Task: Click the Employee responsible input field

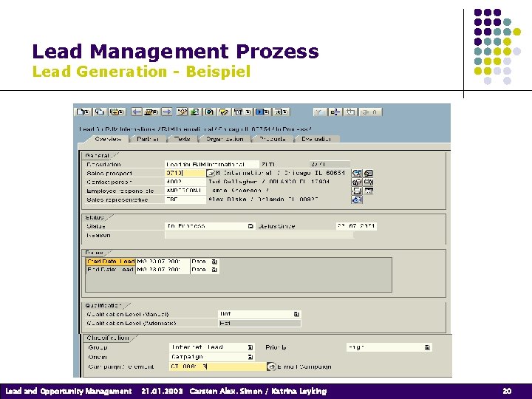Action: [185, 191]
